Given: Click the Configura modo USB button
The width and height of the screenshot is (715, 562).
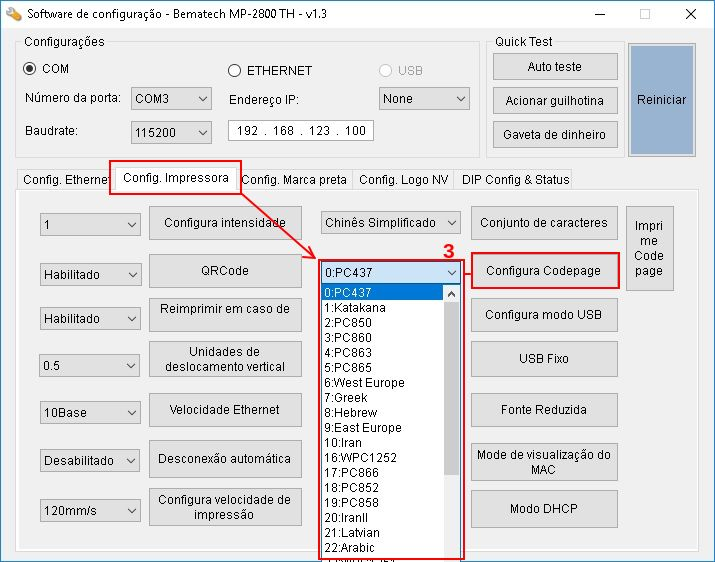Looking at the screenshot, I should (544, 315).
